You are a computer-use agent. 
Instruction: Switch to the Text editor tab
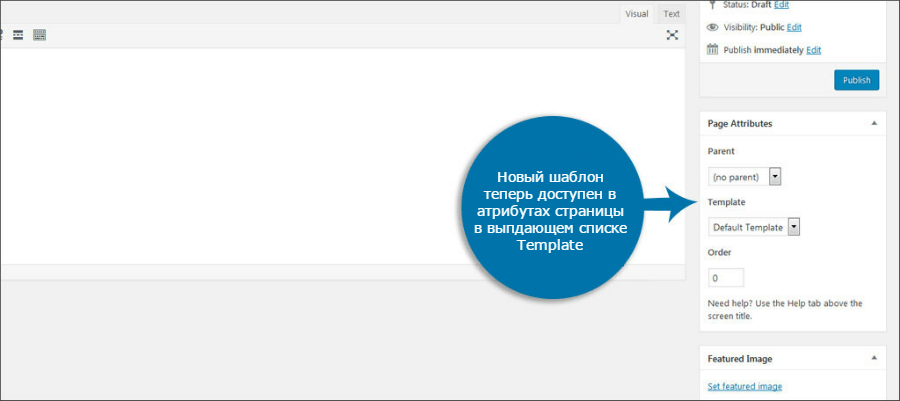(672, 14)
